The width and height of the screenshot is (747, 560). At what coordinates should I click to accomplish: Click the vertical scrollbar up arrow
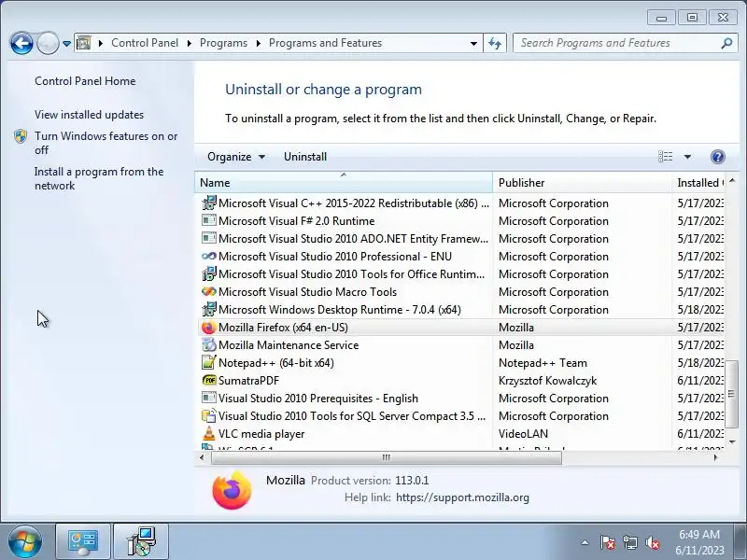point(732,180)
